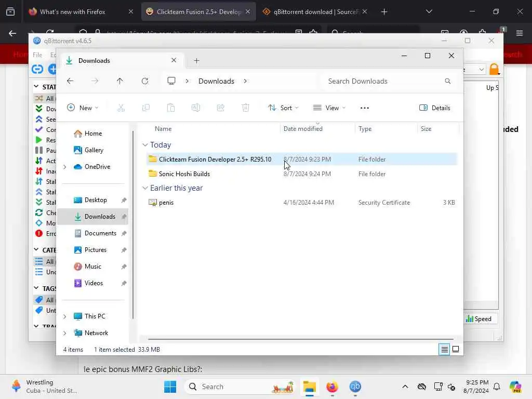Screen dimensions: 532x399
Task: Expand Network in navigation pane
Action: [64, 333]
